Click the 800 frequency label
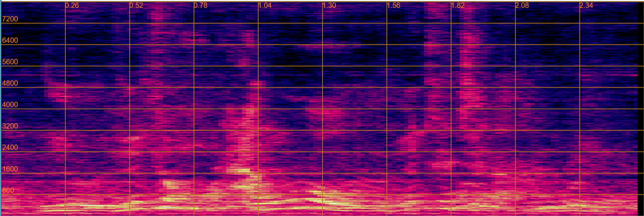 [8, 190]
